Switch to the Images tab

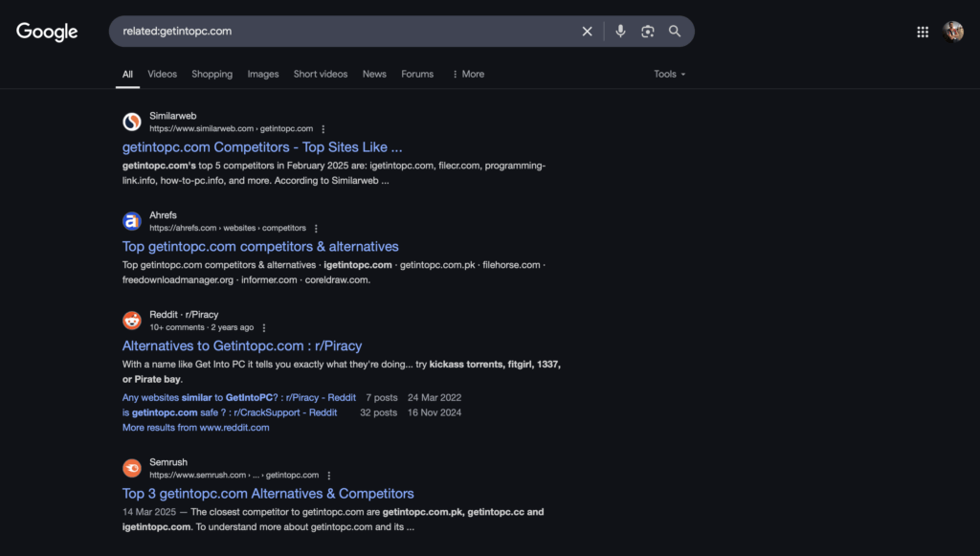(263, 74)
